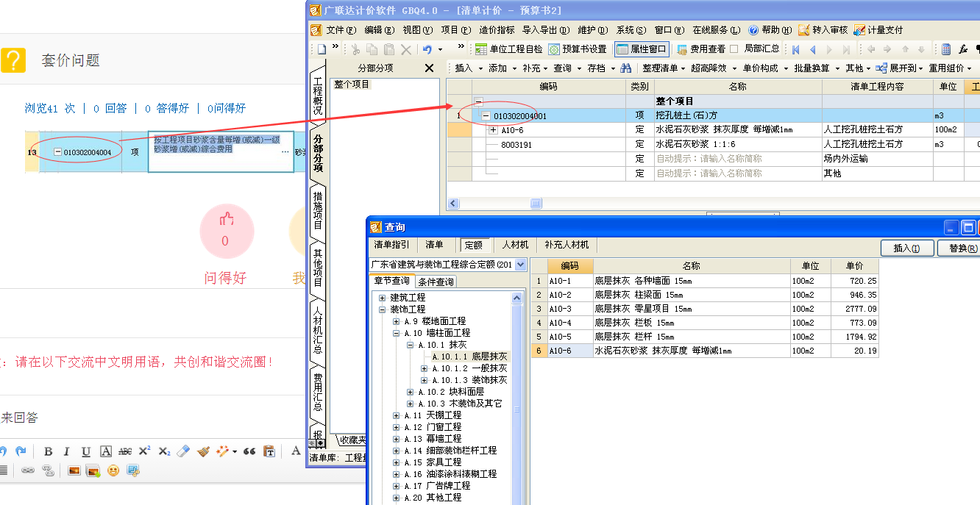Click the insert link chain icon in web editor
Image resolution: width=980 pixels, height=505 pixels.
click(27, 470)
